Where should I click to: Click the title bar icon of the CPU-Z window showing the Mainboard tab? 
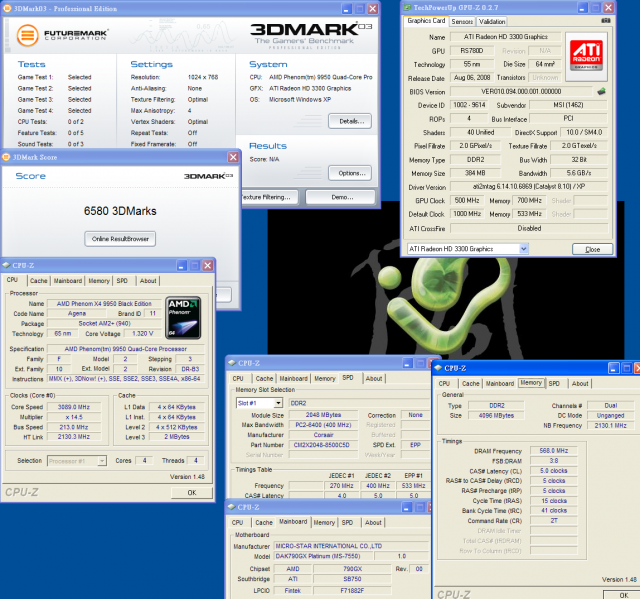tap(232, 507)
